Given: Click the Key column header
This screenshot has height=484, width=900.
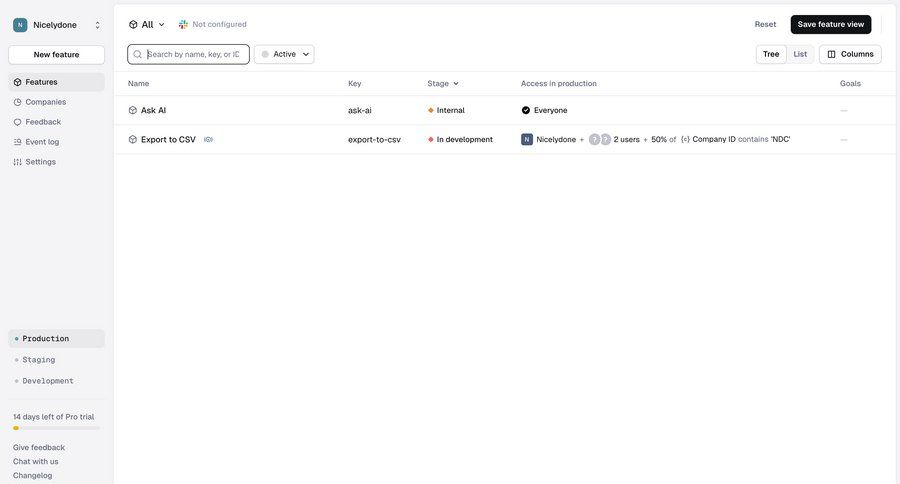Looking at the screenshot, I should point(355,84).
